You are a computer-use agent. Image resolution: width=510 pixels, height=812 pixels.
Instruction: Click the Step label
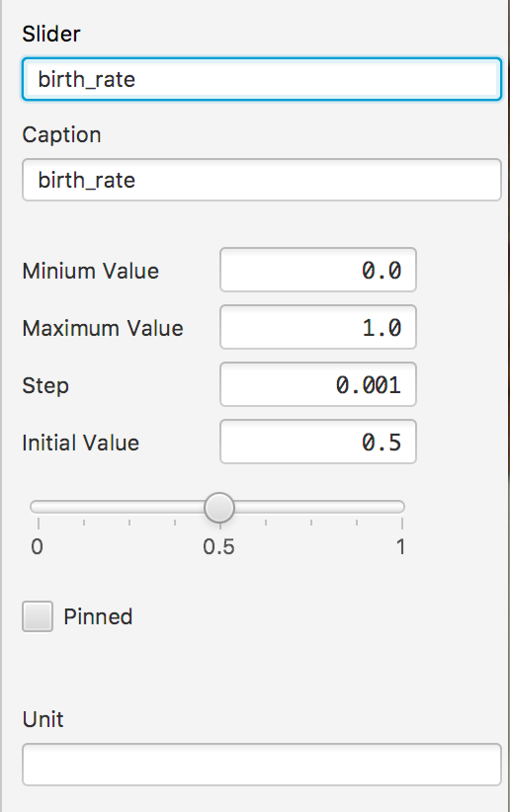point(45,386)
